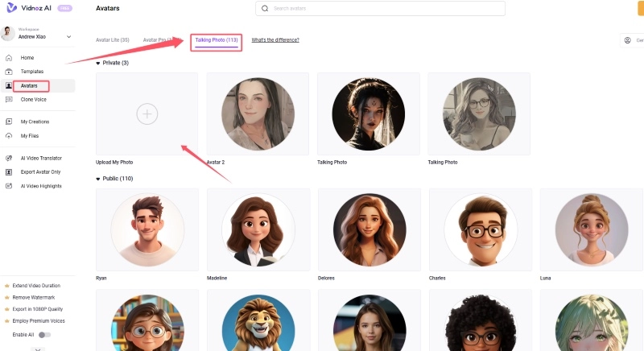Open My Creations via its icon
Image resolution: width=644 pixels, height=351 pixels.
pyautogui.click(x=9, y=122)
